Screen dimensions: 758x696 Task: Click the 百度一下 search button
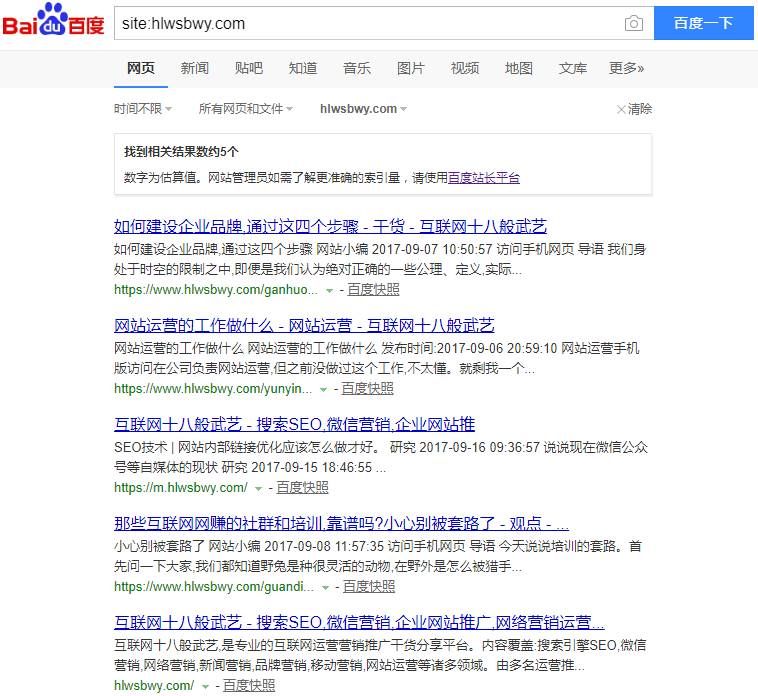pos(703,23)
